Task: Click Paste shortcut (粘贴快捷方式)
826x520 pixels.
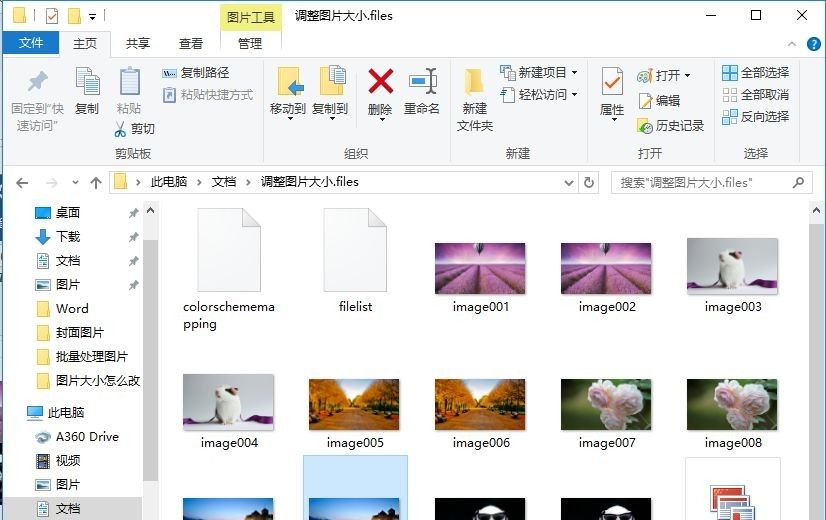Action: pos(208,95)
